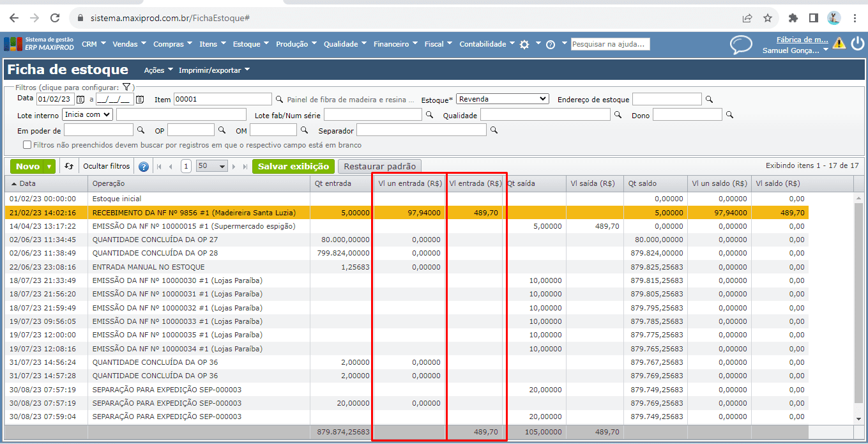Click the refresh icon beside Novo button

point(69,167)
